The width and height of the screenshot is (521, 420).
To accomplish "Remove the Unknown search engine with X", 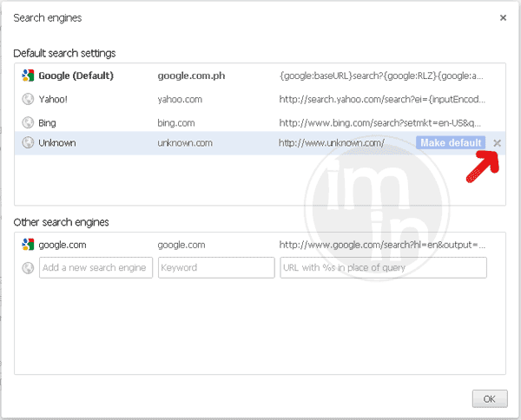I will point(497,143).
